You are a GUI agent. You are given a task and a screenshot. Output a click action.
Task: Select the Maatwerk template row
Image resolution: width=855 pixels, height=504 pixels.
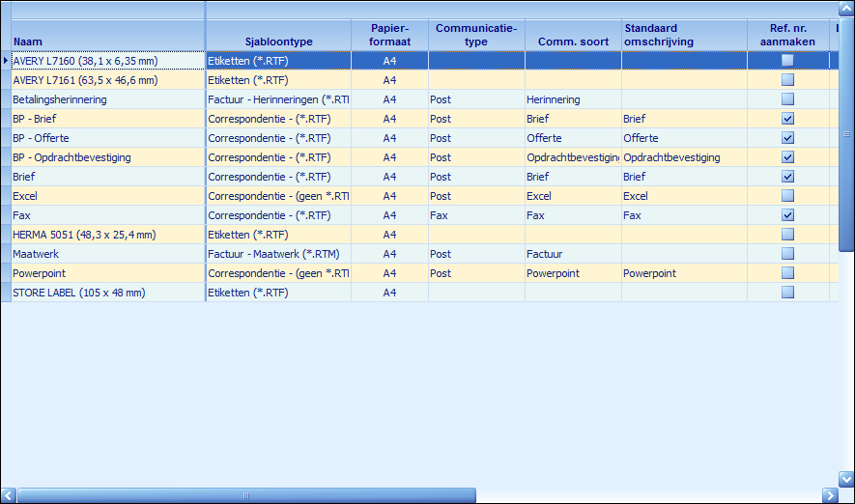click(106, 254)
